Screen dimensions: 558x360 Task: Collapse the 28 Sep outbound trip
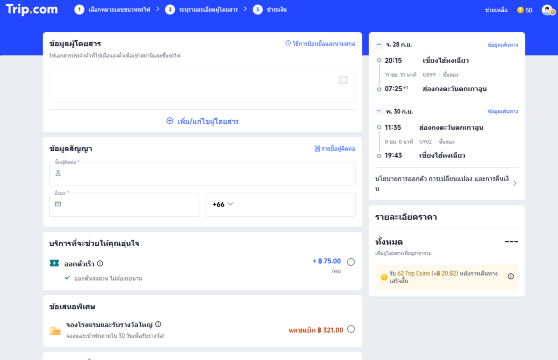click(x=379, y=44)
